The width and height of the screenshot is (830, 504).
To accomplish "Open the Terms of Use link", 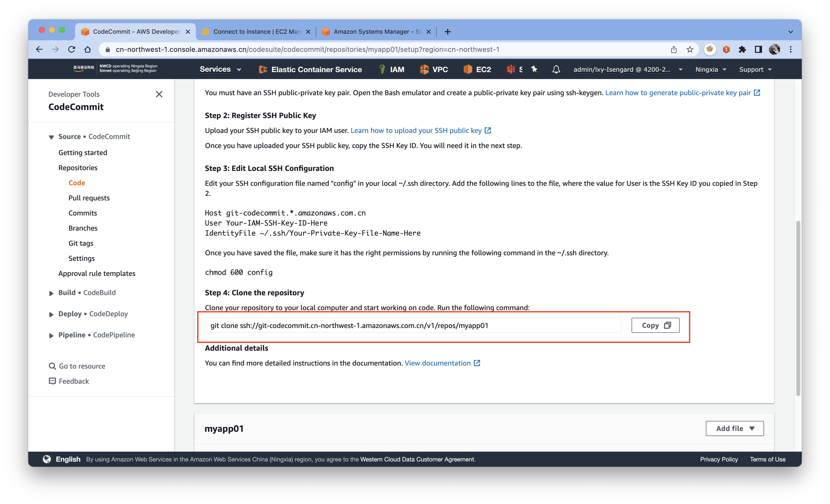I will (x=768, y=459).
